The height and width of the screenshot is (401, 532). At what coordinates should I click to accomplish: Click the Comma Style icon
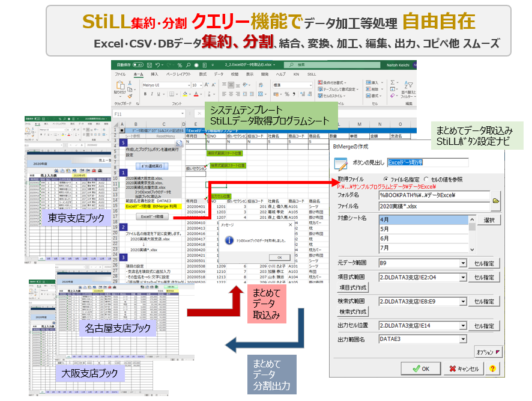pos(294,94)
